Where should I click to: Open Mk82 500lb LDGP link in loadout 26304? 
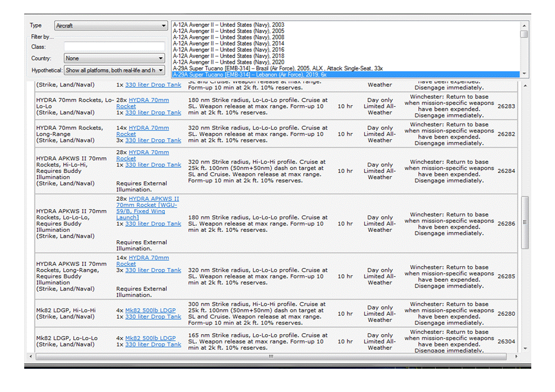click(150, 338)
